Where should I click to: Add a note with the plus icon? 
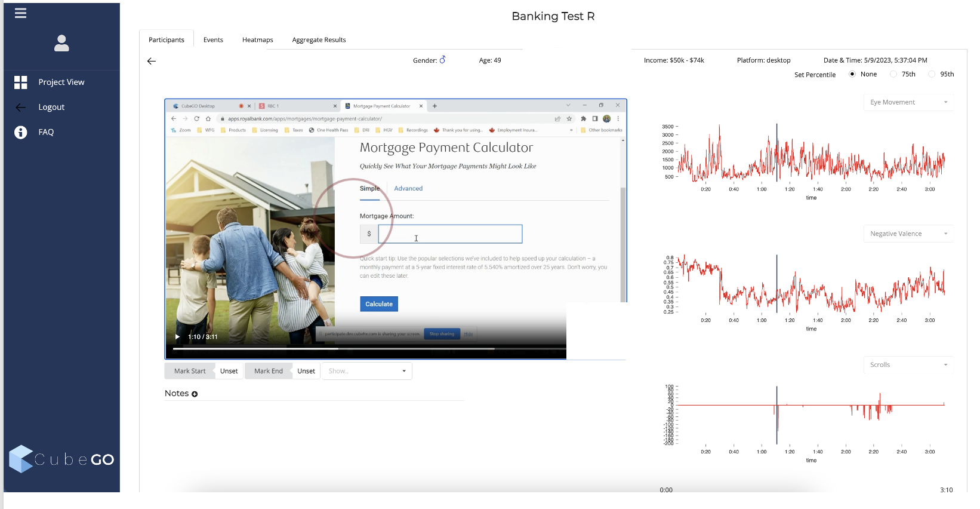click(195, 394)
